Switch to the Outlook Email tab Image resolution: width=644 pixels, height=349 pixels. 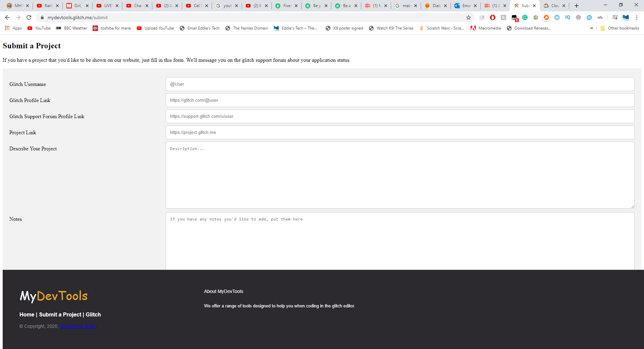pos(466,6)
